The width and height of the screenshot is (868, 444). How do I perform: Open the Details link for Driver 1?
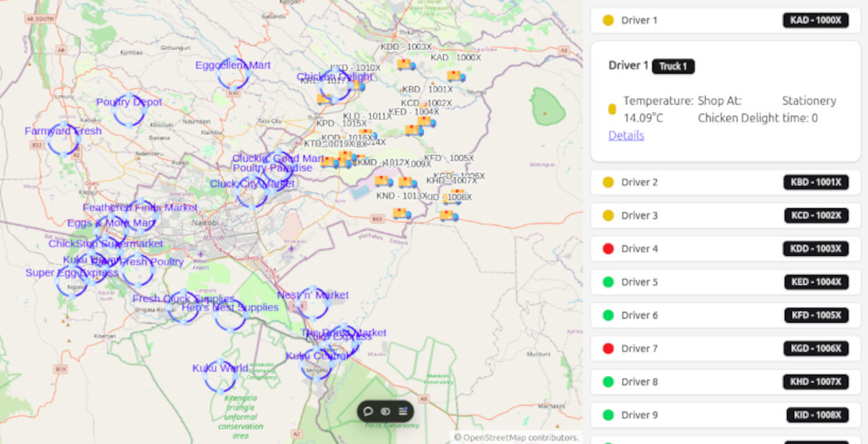[626, 135]
